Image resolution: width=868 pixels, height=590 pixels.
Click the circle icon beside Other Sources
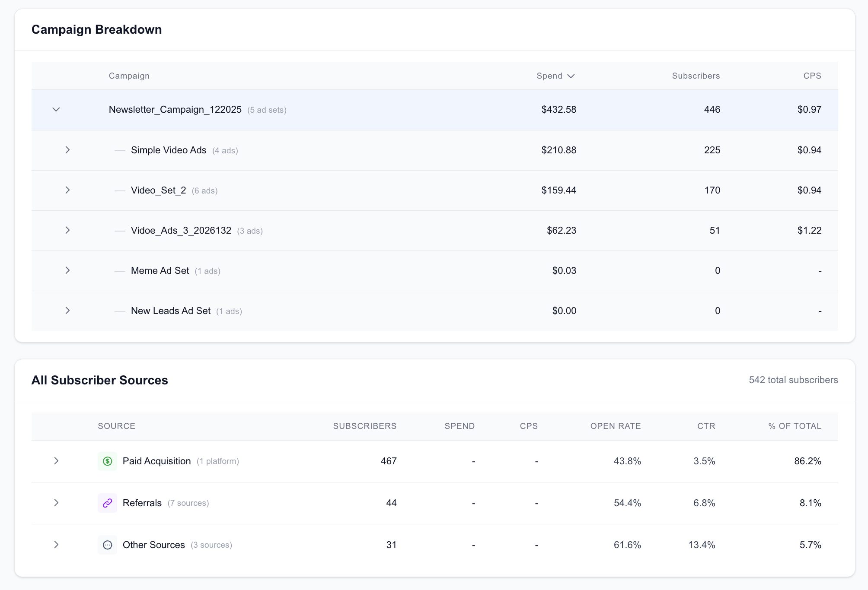click(x=107, y=545)
